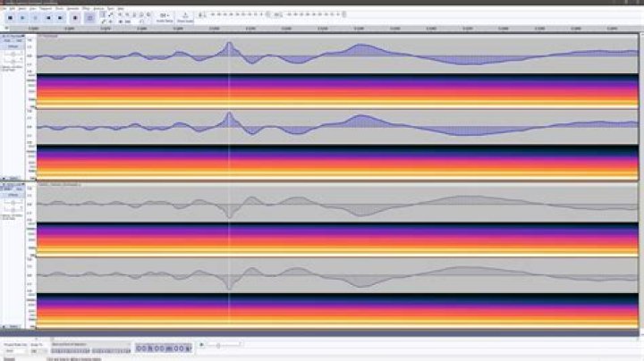Click selection start time field
Screen dimensions: 644x361
(x=71, y=351)
